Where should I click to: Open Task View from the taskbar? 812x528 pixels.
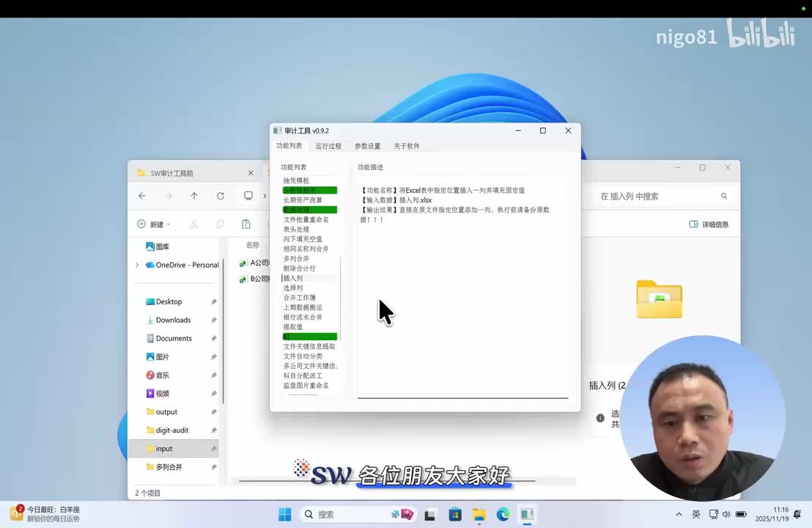coord(430,515)
